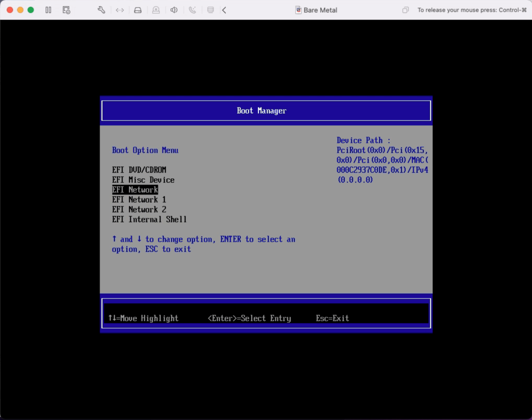This screenshot has height=420, width=532.
Task: Select EFI Misc Device boot option
Action: (x=143, y=180)
